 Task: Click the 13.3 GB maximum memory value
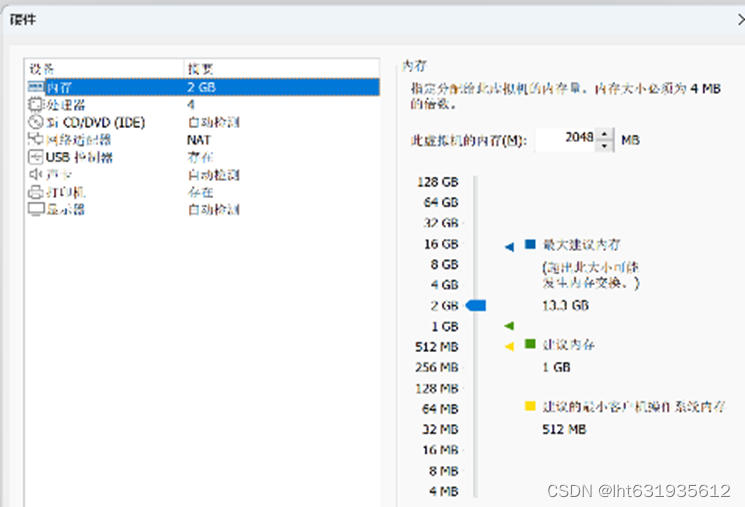click(x=565, y=306)
